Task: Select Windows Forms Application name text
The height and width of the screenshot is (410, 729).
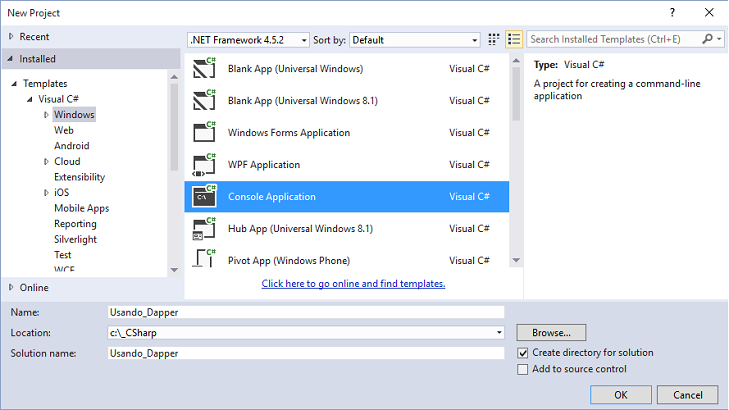Action: 289,132
